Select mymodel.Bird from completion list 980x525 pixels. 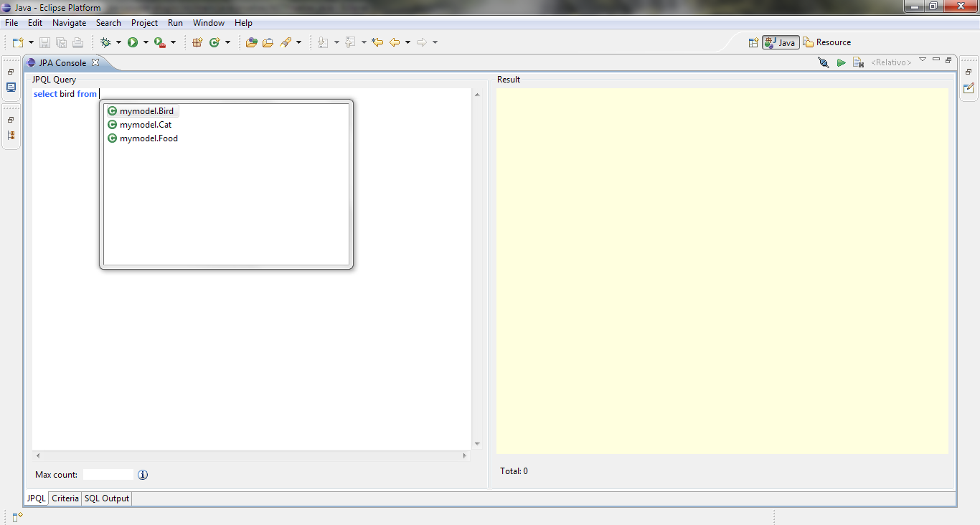141,111
